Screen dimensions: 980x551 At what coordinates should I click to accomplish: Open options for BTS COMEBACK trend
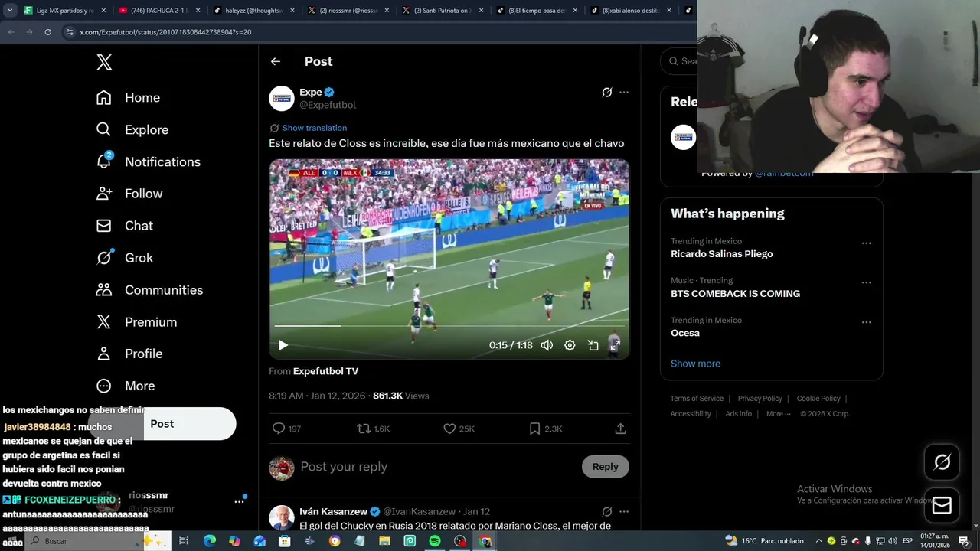point(866,282)
